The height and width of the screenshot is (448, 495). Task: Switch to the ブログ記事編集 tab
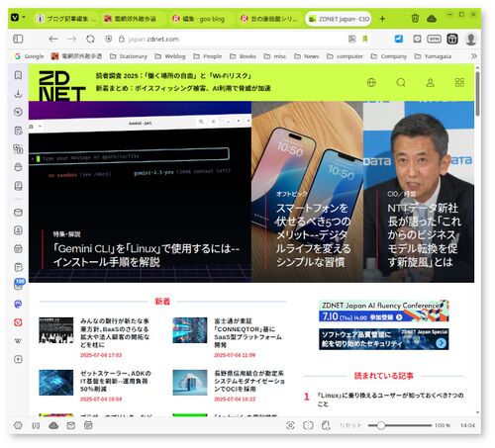pyautogui.click(x=66, y=19)
